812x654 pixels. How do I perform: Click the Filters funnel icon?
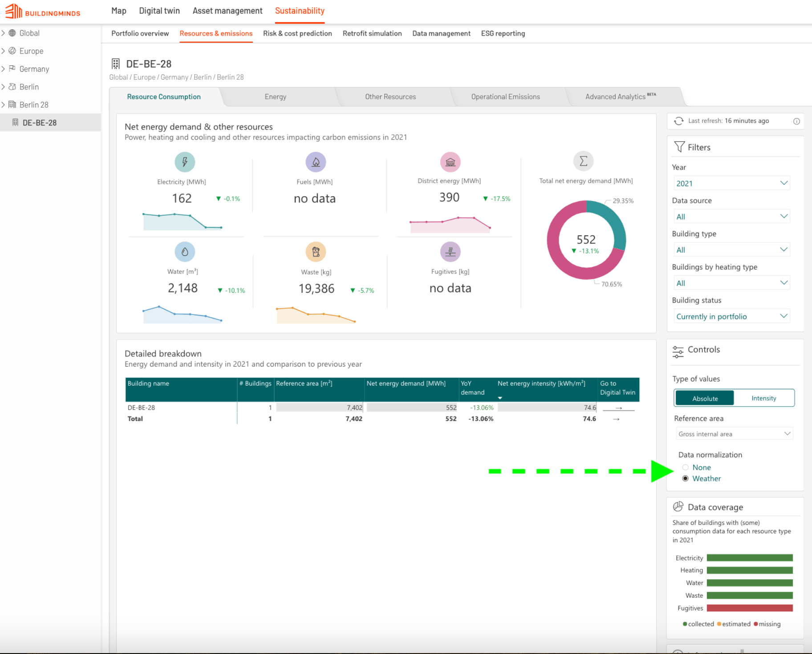pyautogui.click(x=679, y=147)
